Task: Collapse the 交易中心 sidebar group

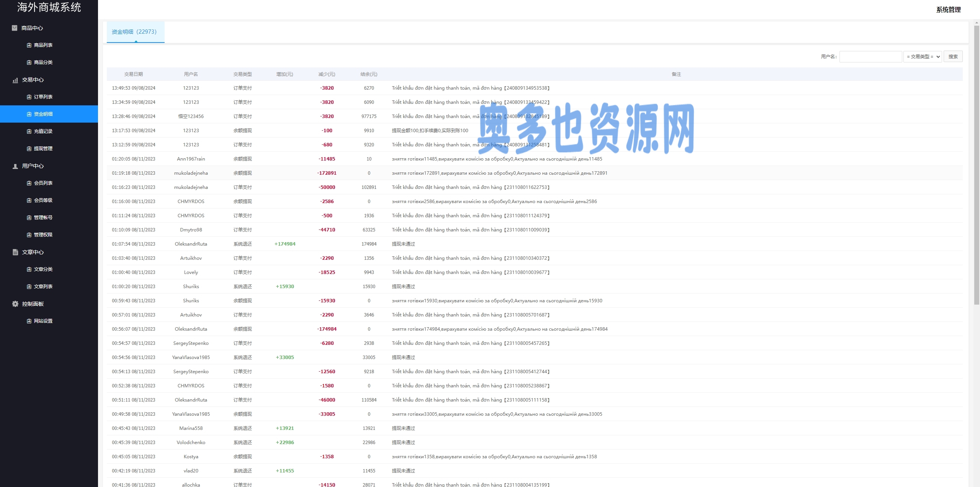Action: [33, 80]
